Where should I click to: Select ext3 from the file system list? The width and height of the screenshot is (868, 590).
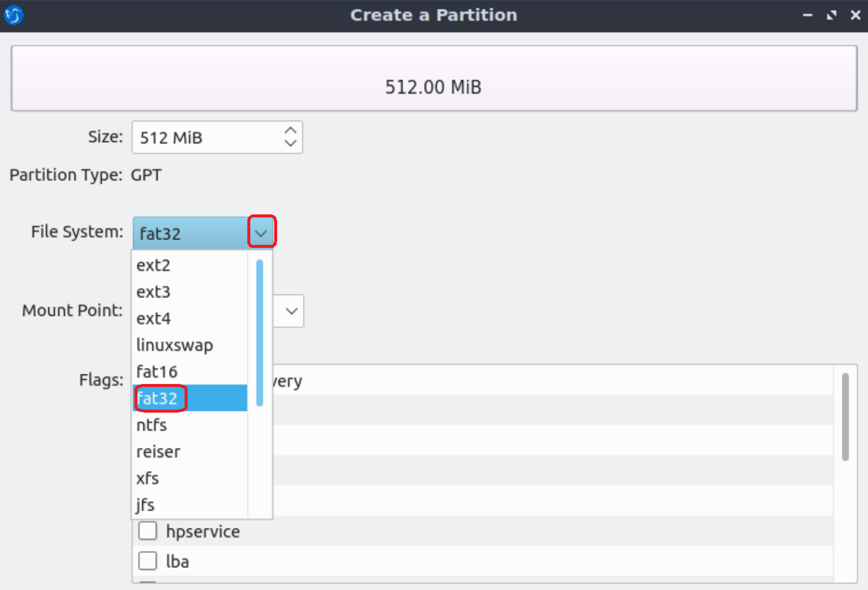[154, 291]
